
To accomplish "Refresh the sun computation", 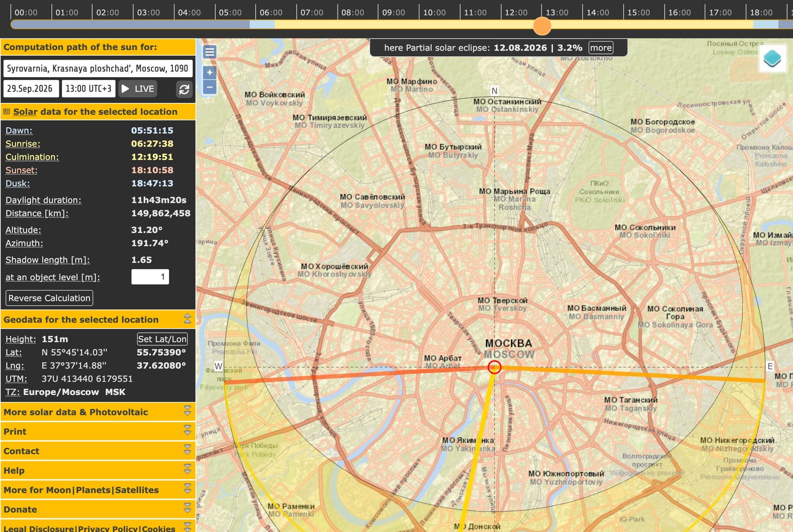I will (x=184, y=89).
